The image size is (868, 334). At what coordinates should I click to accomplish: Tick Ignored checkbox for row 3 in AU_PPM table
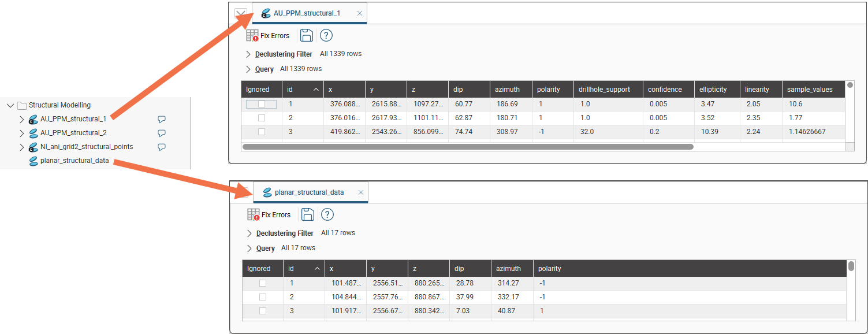[x=262, y=132]
